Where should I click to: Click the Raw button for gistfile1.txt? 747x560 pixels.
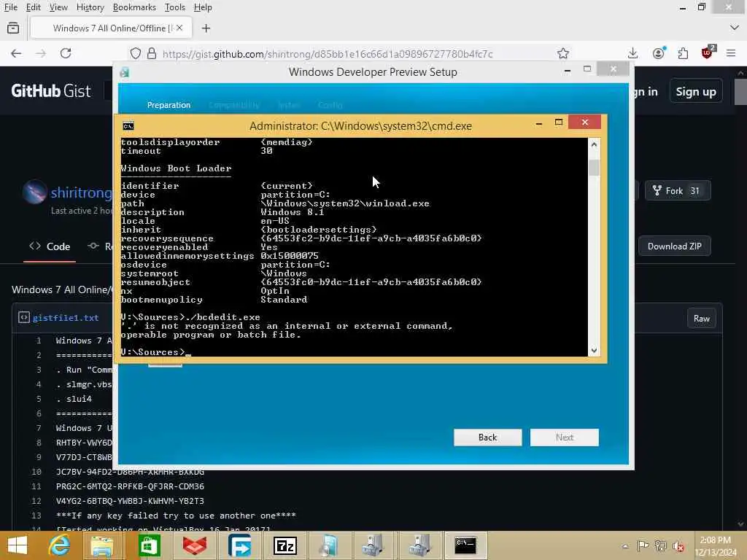click(x=701, y=319)
